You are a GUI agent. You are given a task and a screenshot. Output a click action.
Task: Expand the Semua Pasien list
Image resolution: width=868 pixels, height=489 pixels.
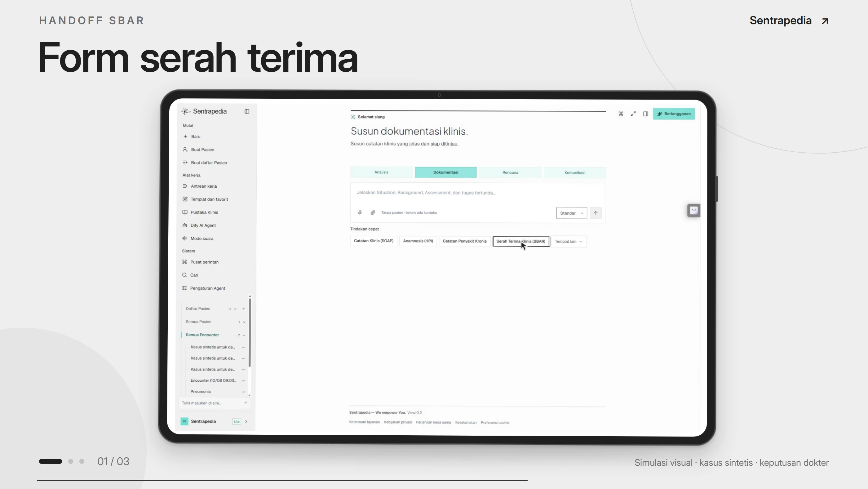244,322
